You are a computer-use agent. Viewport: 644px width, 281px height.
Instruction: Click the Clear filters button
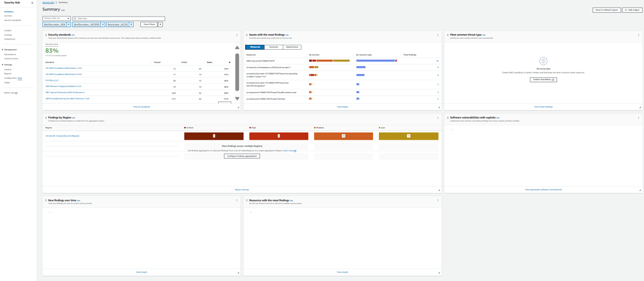coord(149,24)
